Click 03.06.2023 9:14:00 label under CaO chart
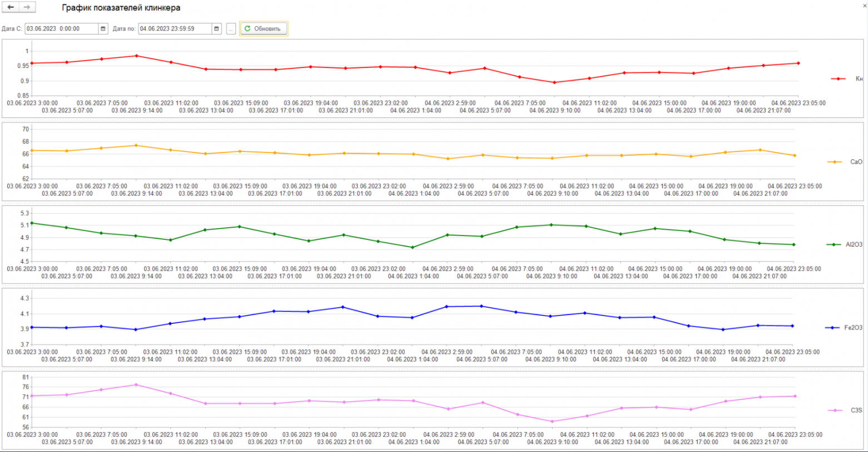 point(137,194)
